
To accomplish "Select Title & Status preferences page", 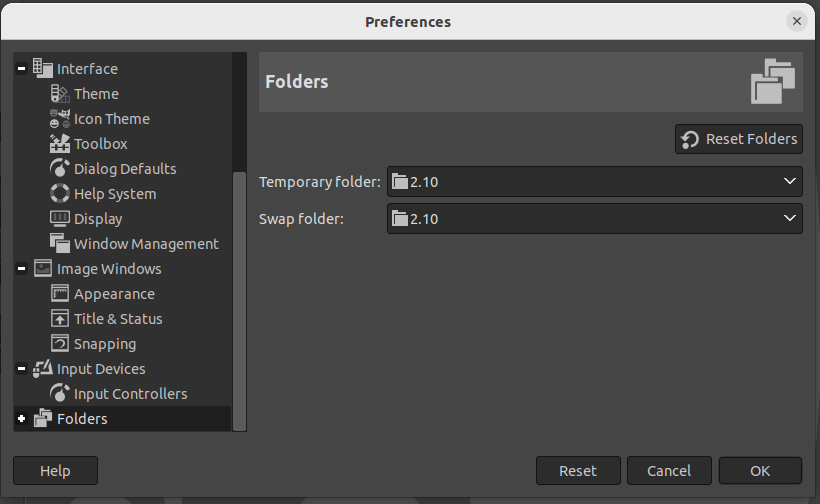I will click(118, 319).
